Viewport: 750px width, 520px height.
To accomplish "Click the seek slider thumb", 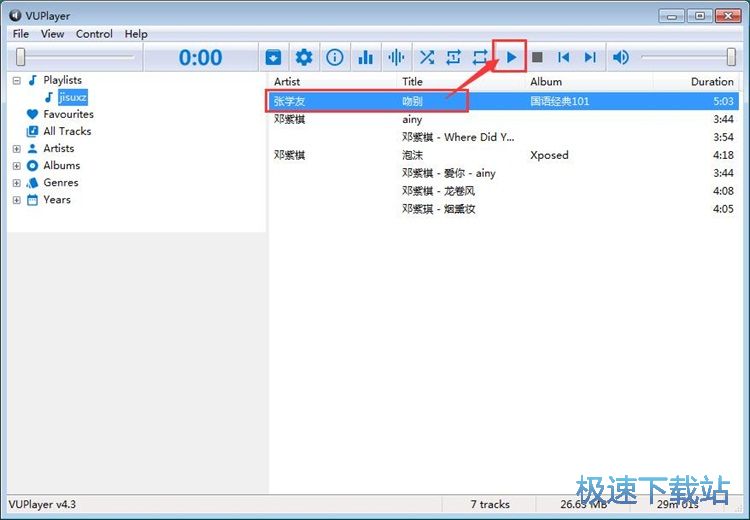I will point(20,57).
